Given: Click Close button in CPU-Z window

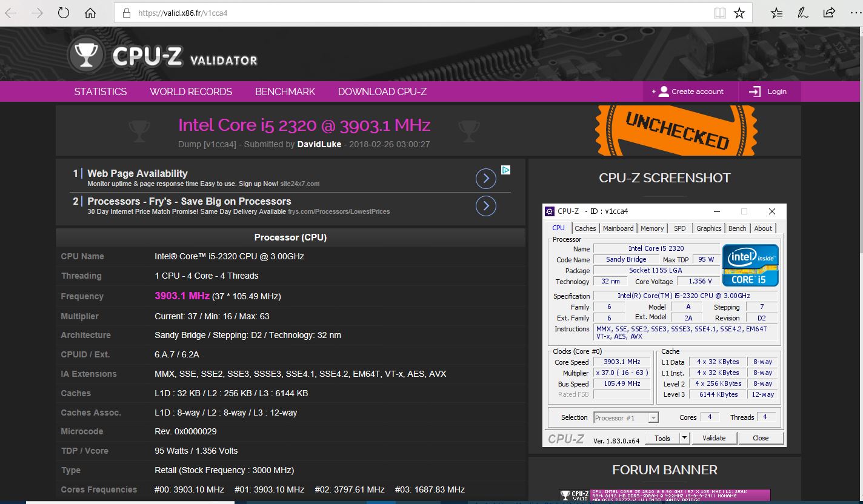Looking at the screenshot, I should click(761, 438).
